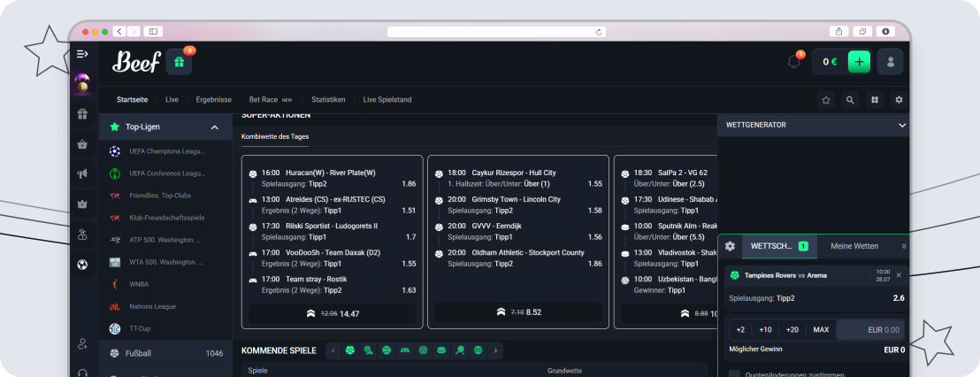Go to the Startseite tab
Image resolution: width=980 pixels, height=377 pixels.
(x=133, y=99)
